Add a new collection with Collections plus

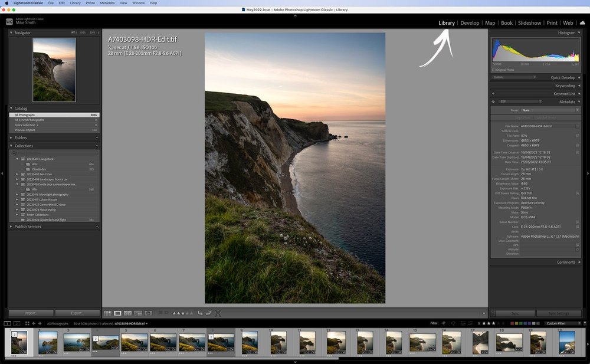pos(97,146)
